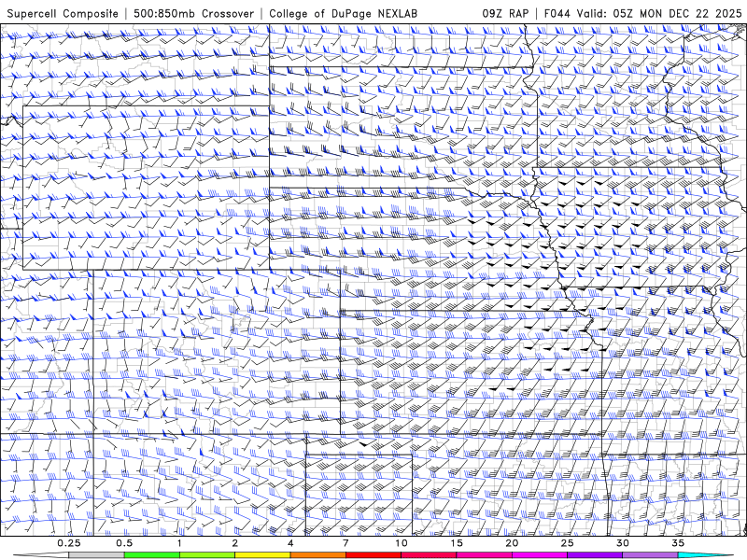
Task: Select the light purple 30–35 color bar segment
Action: point(650,555)
